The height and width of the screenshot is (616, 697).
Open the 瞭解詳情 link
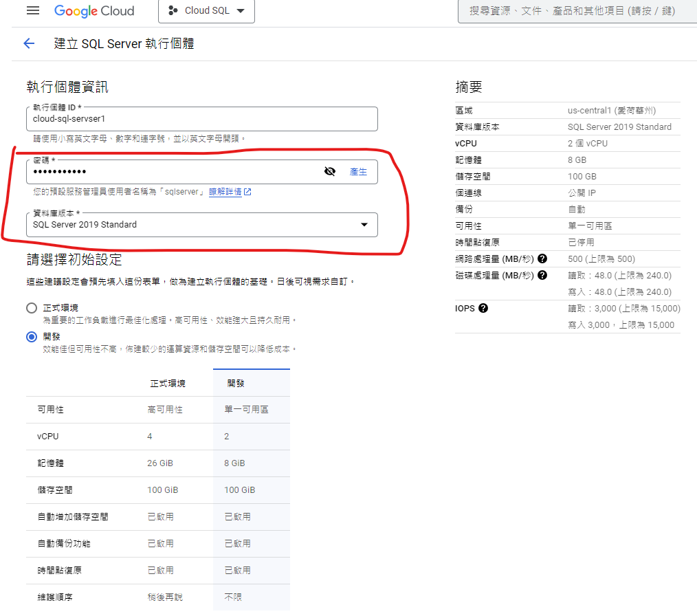click(225, 192)
